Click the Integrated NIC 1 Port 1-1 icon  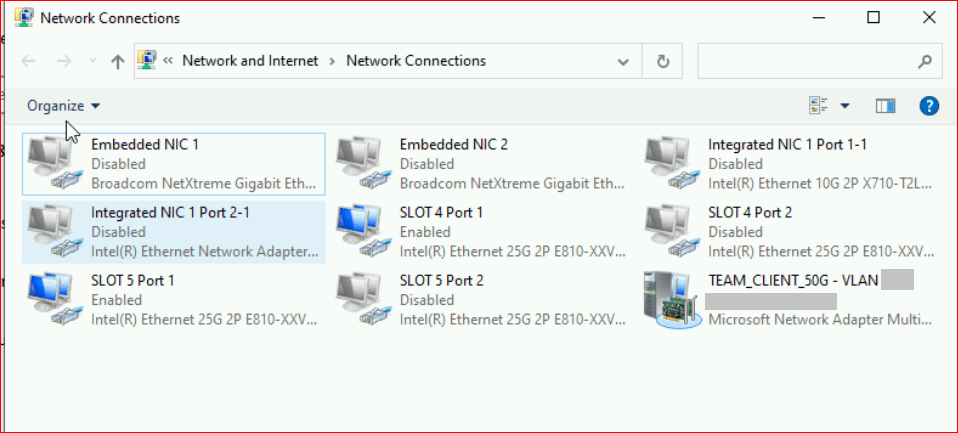click(x=669, y=164)
